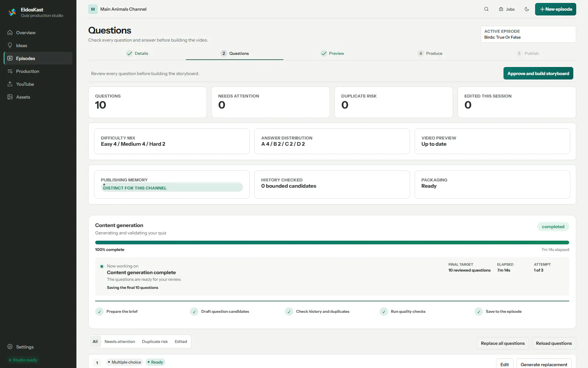Click the Settings gear icon
Image resolution: width=588 pixels, height=368 pixels.
point(10,347)
